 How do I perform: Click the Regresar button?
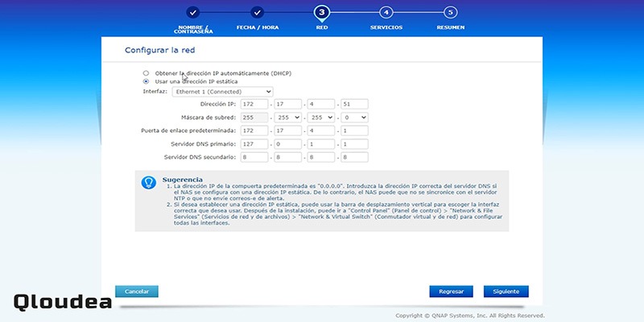pos(452,291)
